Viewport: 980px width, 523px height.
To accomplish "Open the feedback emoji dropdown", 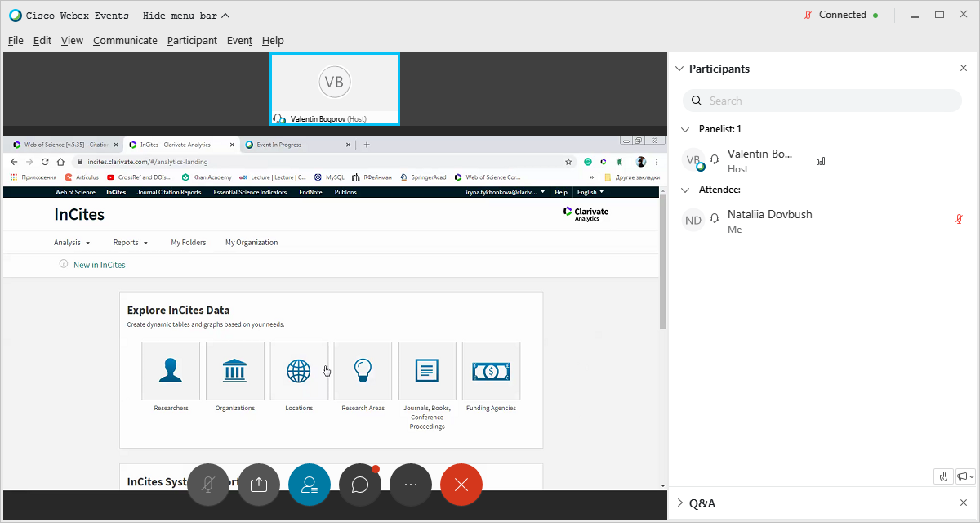I will pos(965,476).
